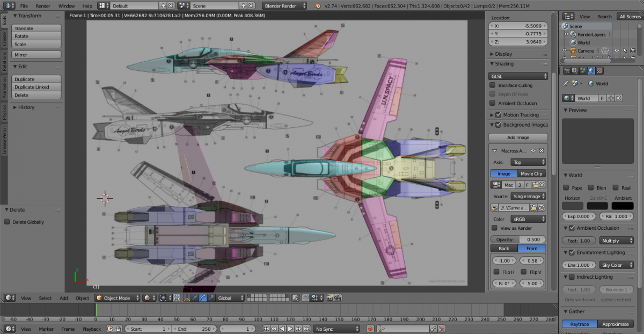
Task: Open Texture properties tab icon
Action: (599, 70)
